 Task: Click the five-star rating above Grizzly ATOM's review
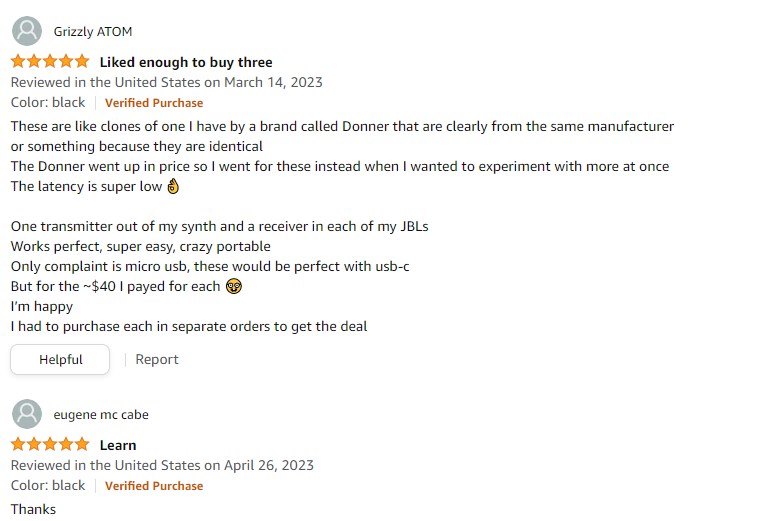pos(50,62)
